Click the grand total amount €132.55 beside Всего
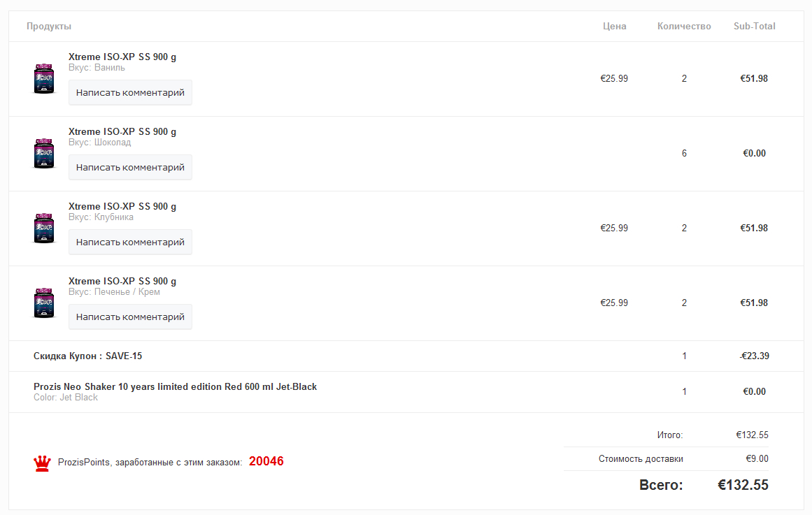 [x=743, y=485]
